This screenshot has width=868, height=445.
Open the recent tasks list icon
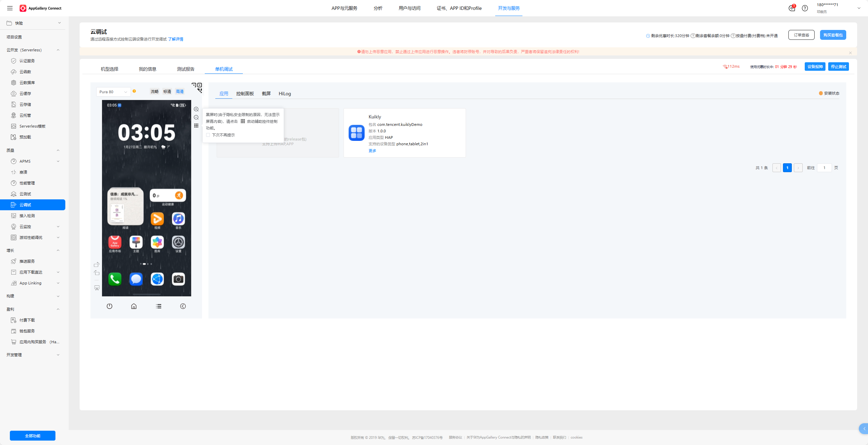point(158,306)
